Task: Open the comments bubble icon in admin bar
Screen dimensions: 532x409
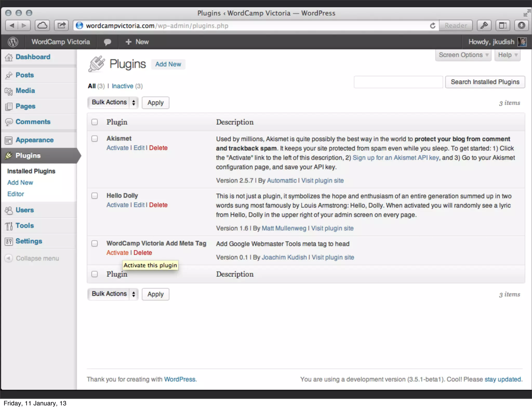Action: [x=107, y=42]
